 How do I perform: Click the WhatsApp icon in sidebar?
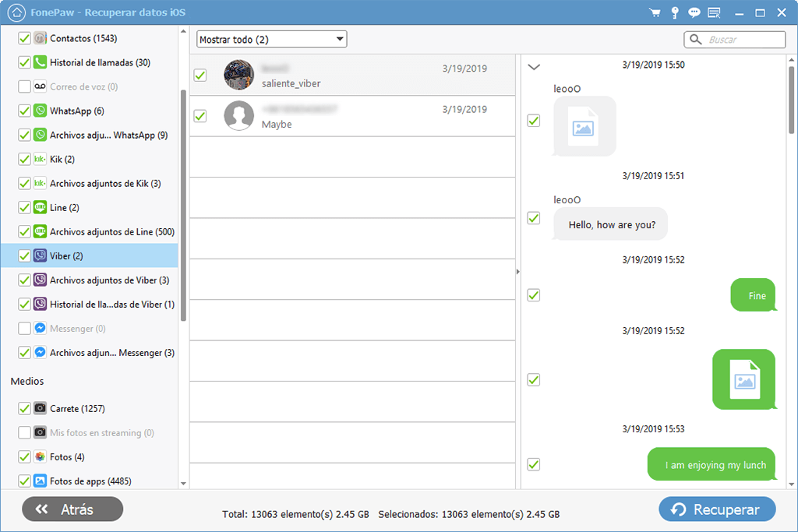(x=41, y=111)
